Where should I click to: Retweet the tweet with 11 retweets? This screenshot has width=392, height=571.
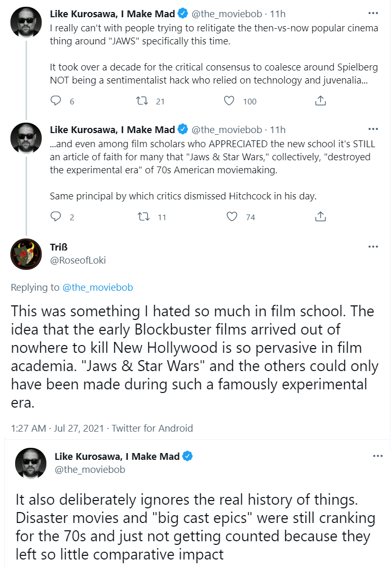(143, 217)
